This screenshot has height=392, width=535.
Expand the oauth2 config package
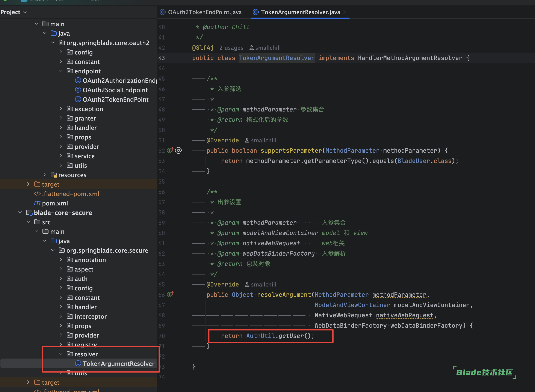(61, 52)
